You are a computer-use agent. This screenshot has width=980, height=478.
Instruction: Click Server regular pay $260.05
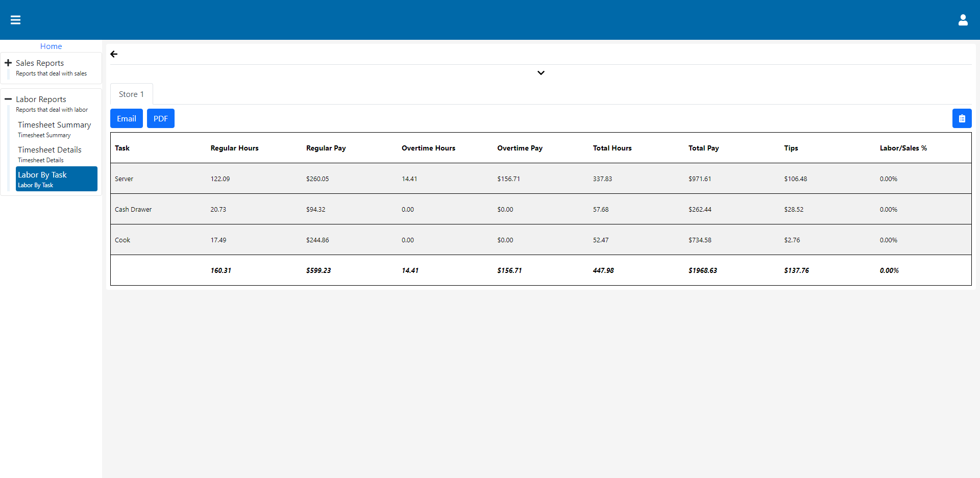point(317,179)
